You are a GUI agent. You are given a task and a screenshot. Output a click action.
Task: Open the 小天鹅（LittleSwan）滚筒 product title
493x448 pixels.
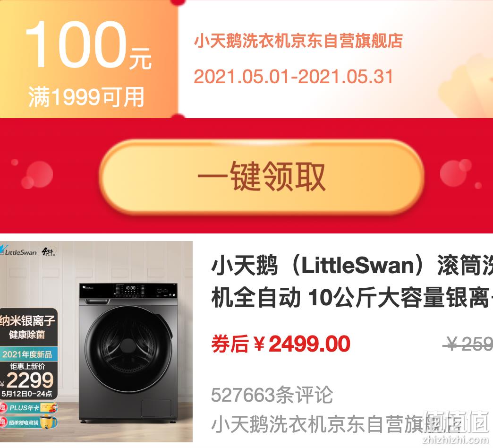(x=352, y=282)
